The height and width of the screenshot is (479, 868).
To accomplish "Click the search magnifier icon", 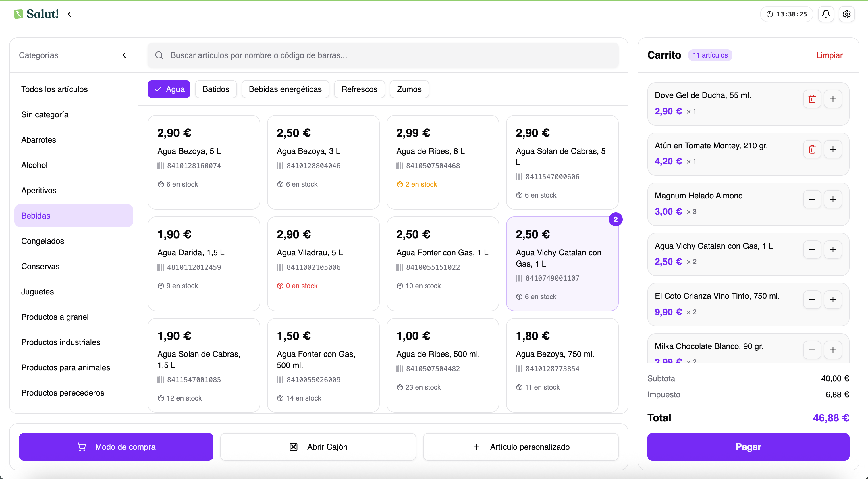I will tap(159, 55).
